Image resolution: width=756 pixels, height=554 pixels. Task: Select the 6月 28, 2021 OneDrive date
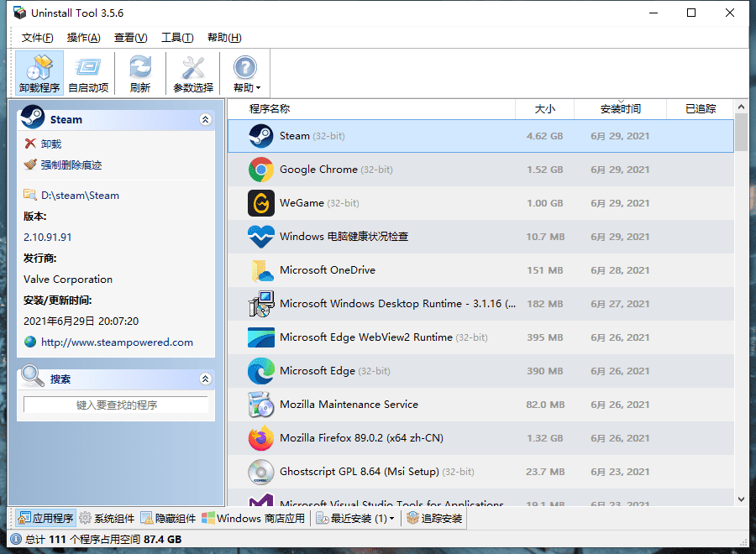coord(620,270)
